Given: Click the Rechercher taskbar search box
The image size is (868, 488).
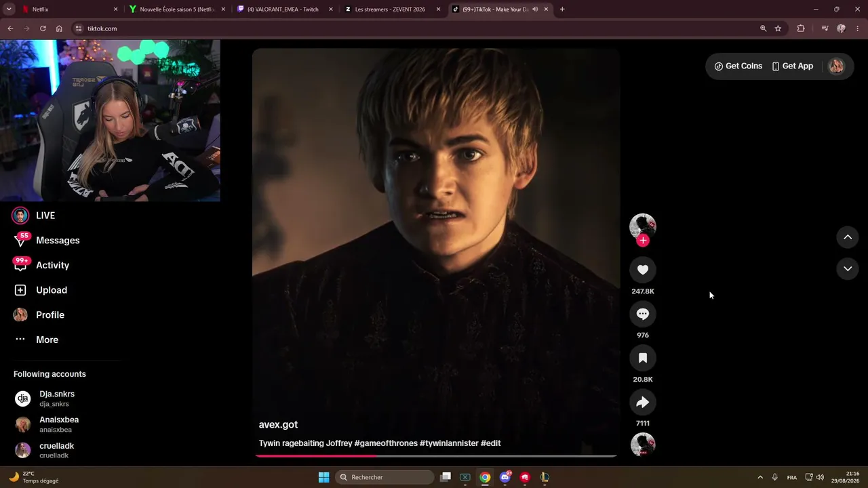Looking at the screenshot, I should pyautogui.click(x=385, y=477).
